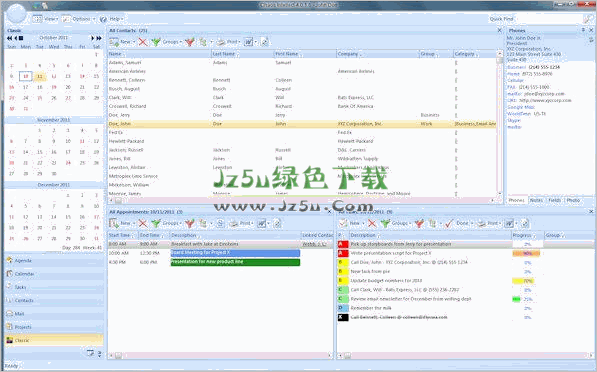This screenshot has height=372, width=597.
Task: Go to next month in calendar
Action: click(x=92, y=38)
